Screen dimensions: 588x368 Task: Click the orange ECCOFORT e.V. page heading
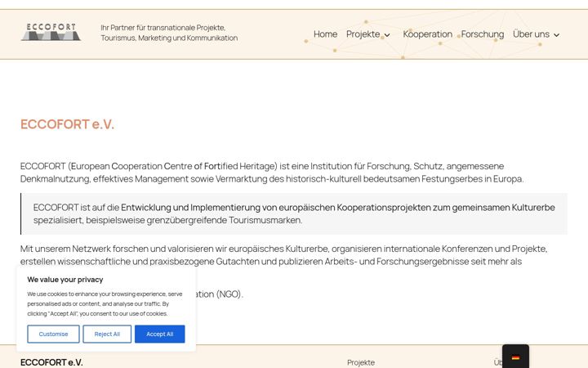[67, 124]
